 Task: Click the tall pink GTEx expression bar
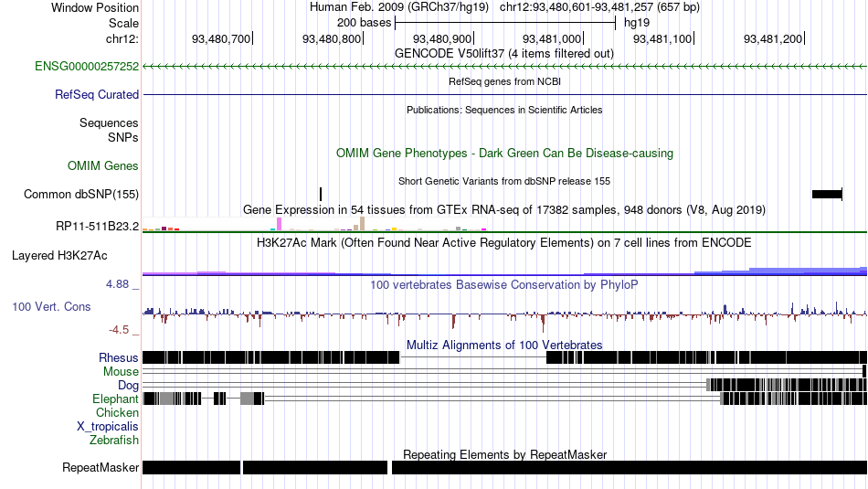pyautogui.click(x=279, y=224)
